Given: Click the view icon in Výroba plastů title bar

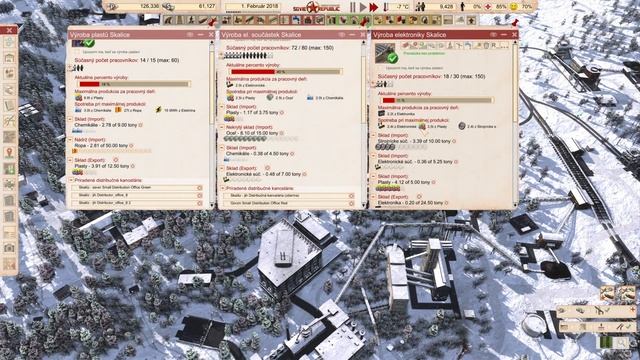Looking at the screenshot, I should click(x=190, y=35).
